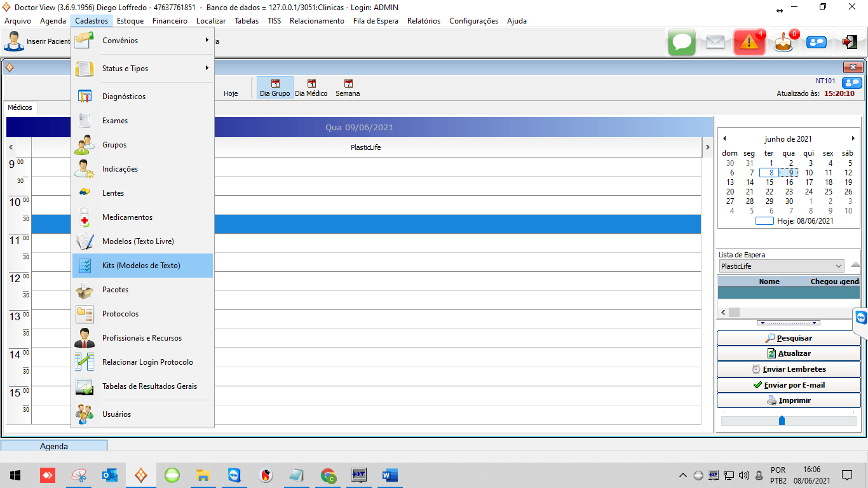Open the Financeiro menu
Image resolution: width=868 pixels, height=488 pixels.
coord(170,21)
